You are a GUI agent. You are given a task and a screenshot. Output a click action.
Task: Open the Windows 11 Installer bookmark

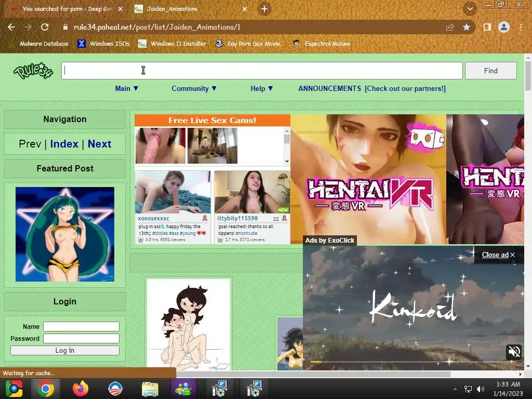click(x=172, y=44)
